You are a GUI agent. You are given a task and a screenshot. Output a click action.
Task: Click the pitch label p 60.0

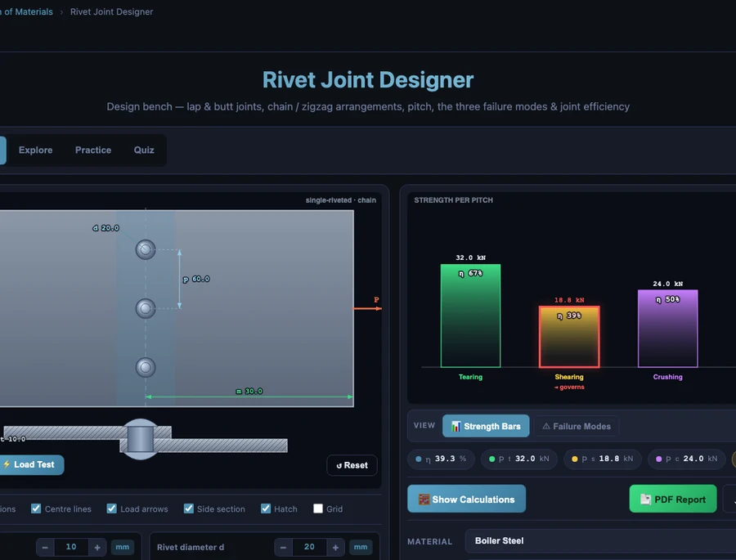196,279
